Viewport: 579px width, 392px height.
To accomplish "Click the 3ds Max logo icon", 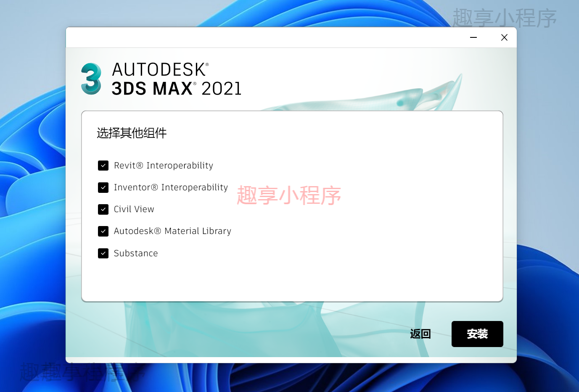I will pyautogui.click(x=91, y=79).
